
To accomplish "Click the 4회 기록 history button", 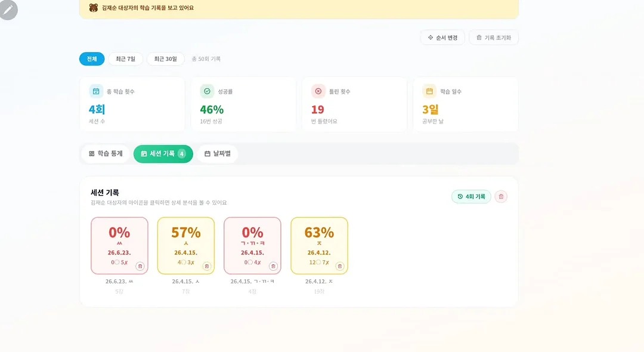I will 471,196.
